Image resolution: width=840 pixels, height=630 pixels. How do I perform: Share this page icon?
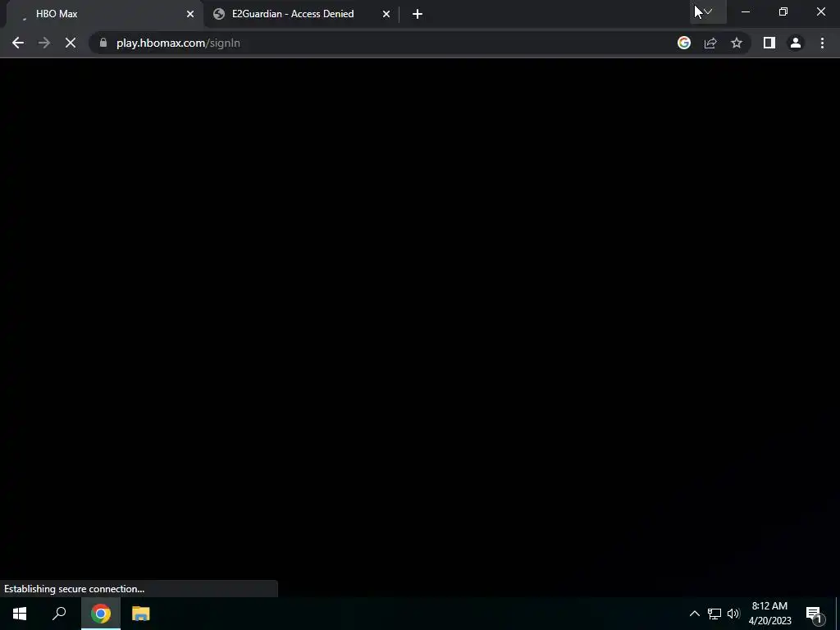pos(710,43)
